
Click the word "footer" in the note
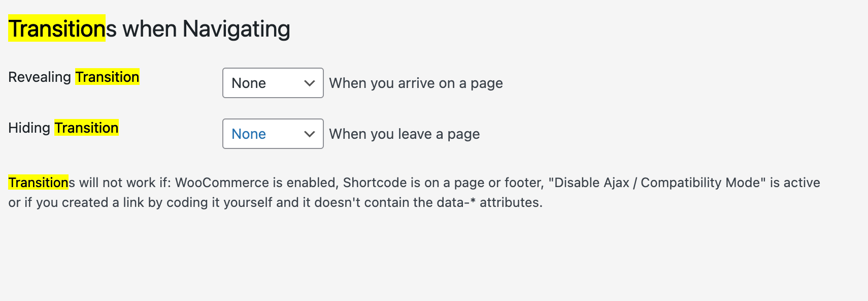[523, 183]
